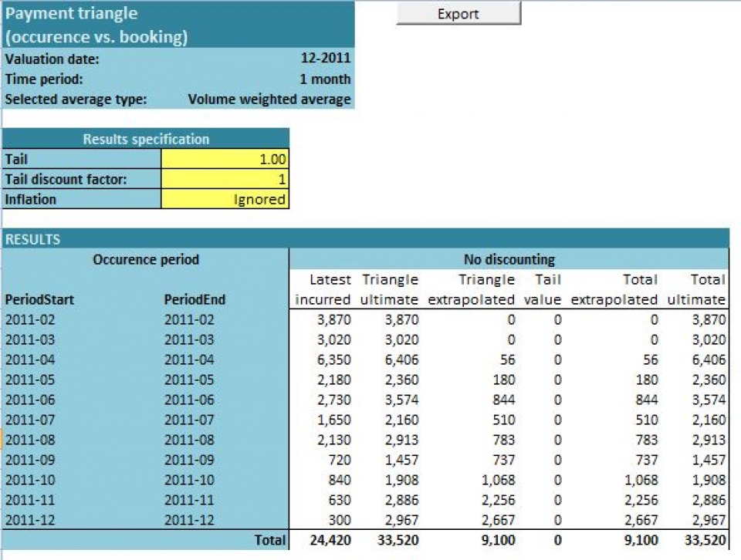Click PeriodStart cell for 2011-06
The width and height of the screenshot is (741, 560).
point(30,400)
